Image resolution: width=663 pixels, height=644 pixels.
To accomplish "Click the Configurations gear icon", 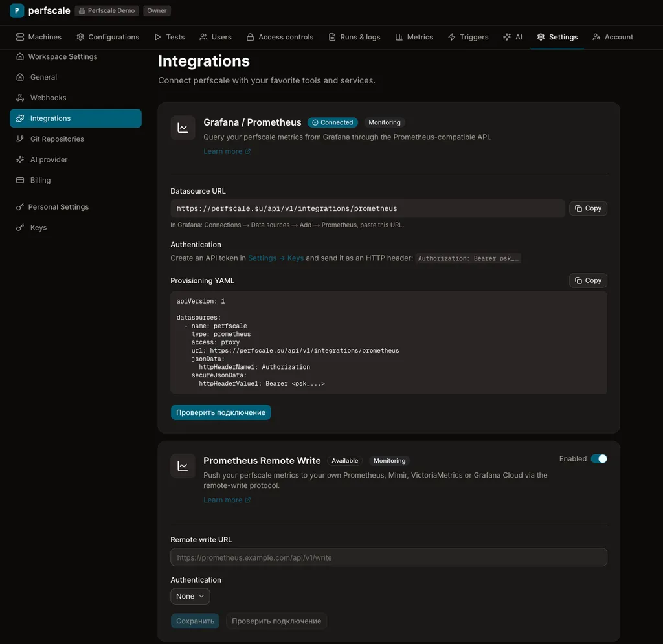I will click(x=80, y=37).
